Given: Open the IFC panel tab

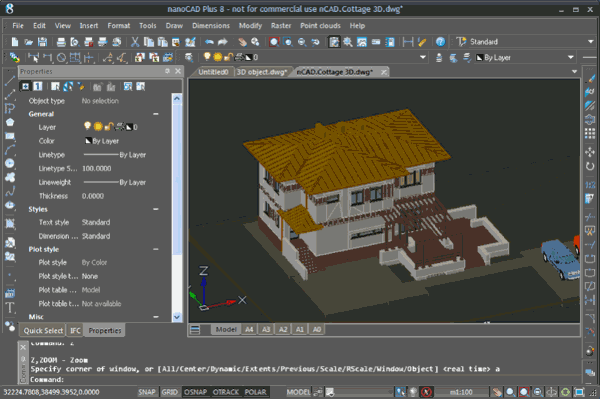Looking at the screenshot, I should pos(75,331).
